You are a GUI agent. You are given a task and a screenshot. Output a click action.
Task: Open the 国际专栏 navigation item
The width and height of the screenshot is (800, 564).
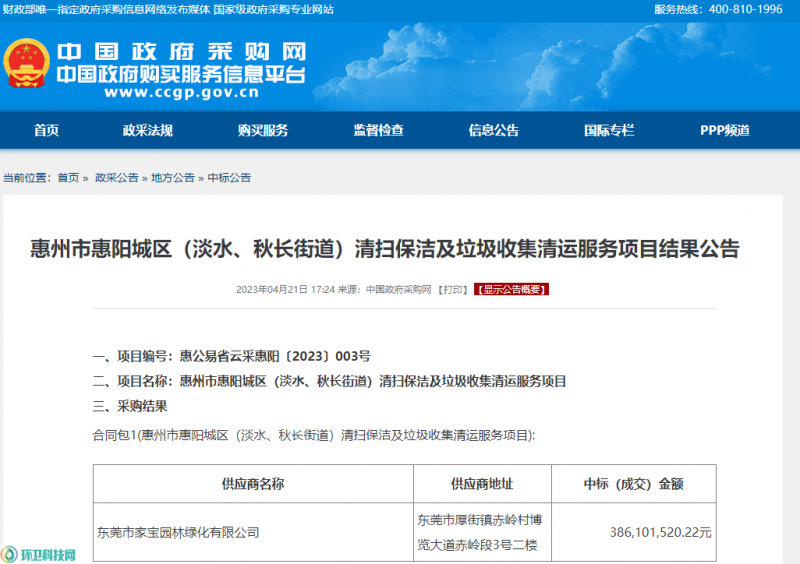click(x=609, y=131)
